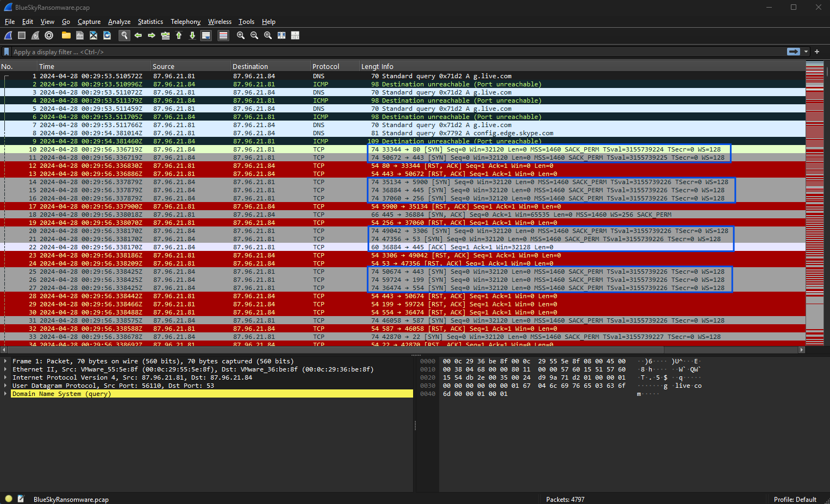Jump to the last packet arrow icon
This screenshot has width=830, height=504.
pyautogui.click(x=192, y=35)
